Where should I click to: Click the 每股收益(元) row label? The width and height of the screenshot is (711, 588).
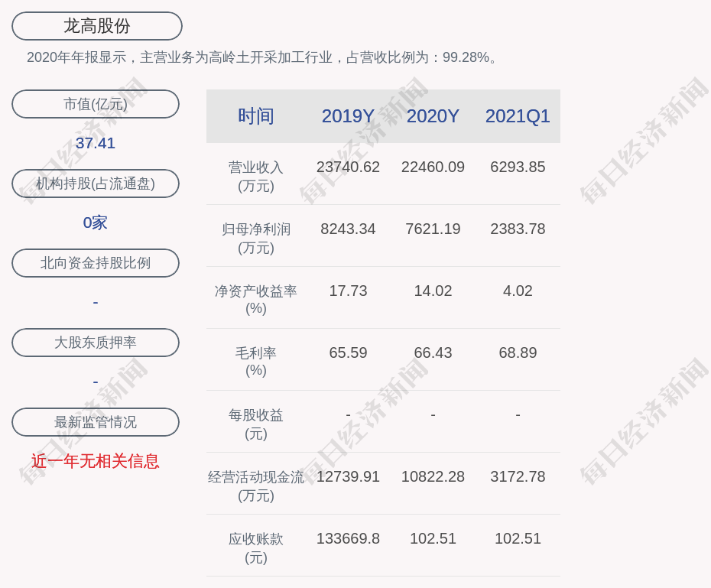(256, 424)
